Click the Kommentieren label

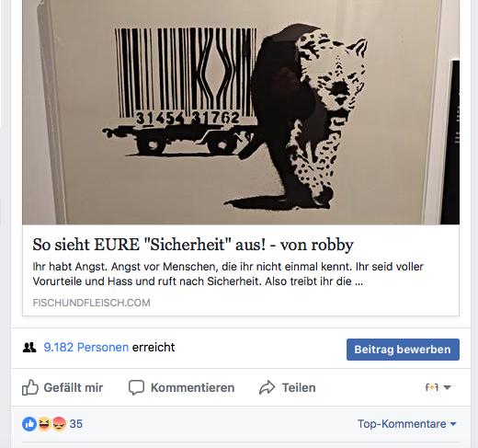coord(192,387)
